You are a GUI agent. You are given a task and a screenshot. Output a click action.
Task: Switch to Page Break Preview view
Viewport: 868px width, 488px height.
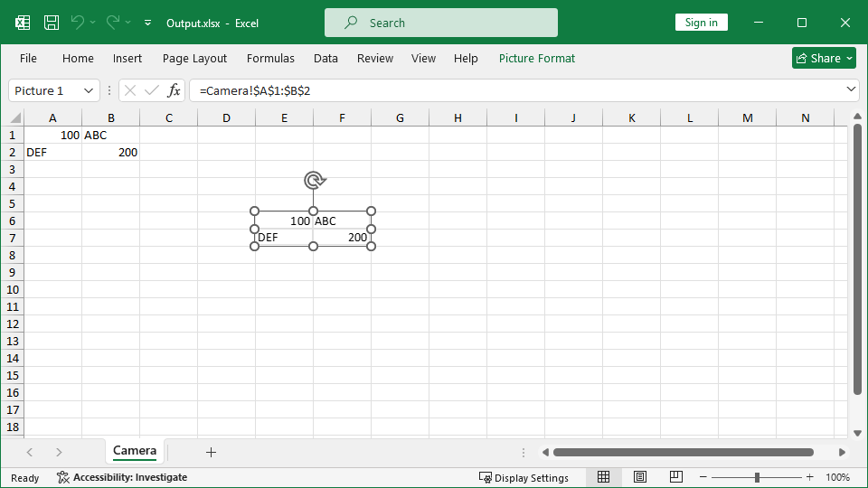tap(675, 477)
